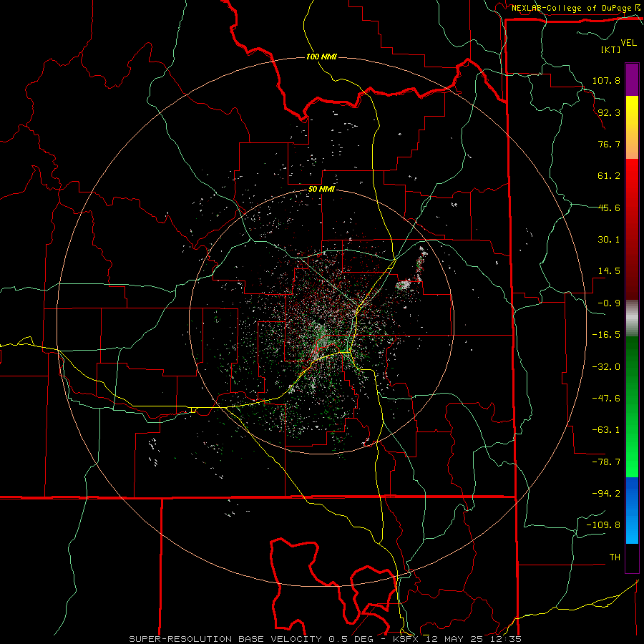This screenshot has height=644, width=644.
Task: Click the 61.2 legend value
Action: point(609,176)
